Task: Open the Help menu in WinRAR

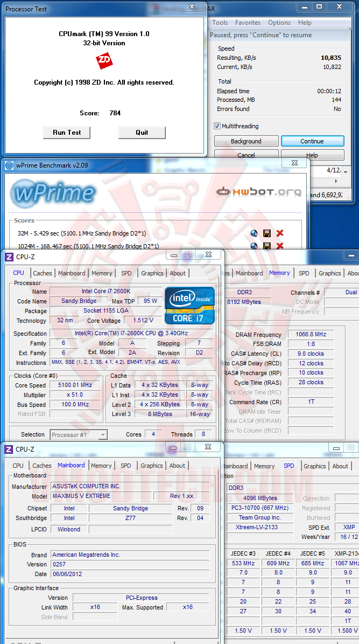Action: 305,23
